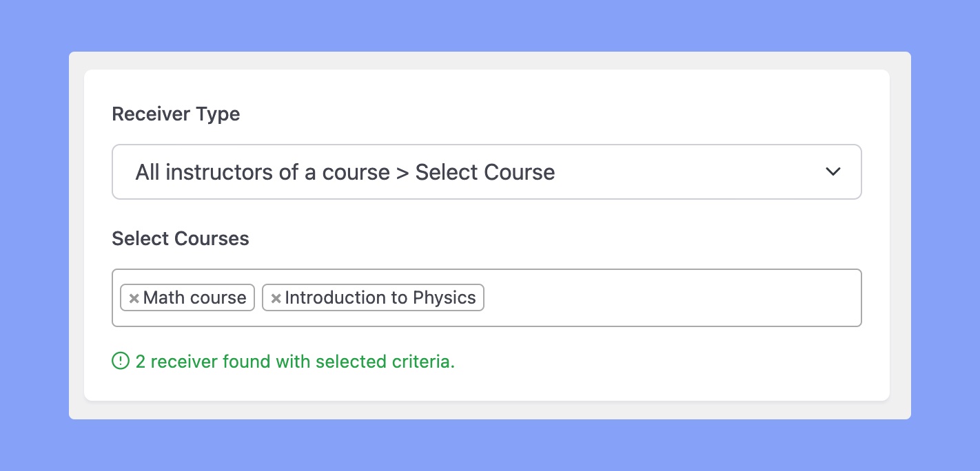Remove the Introduction to Physics tag

[x=276, y=298]
